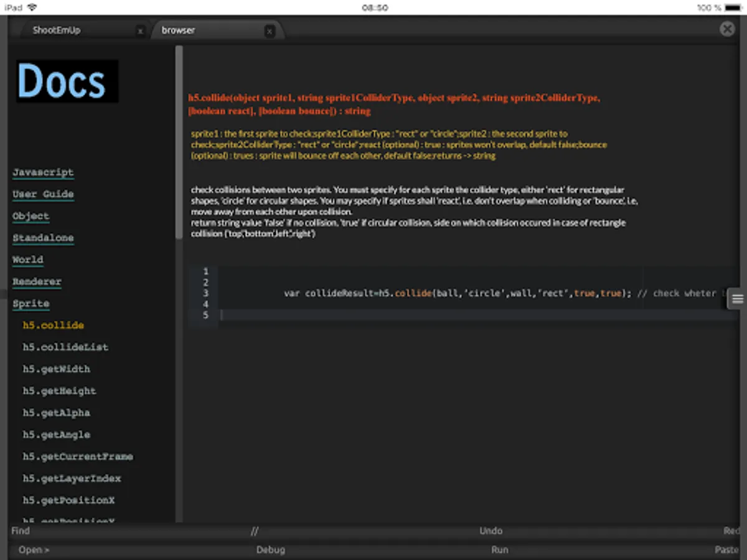The height and width of the screenshot is (560, 747).
Task: Switch to the ShootEmUp tab
Action: click(57, 30)
